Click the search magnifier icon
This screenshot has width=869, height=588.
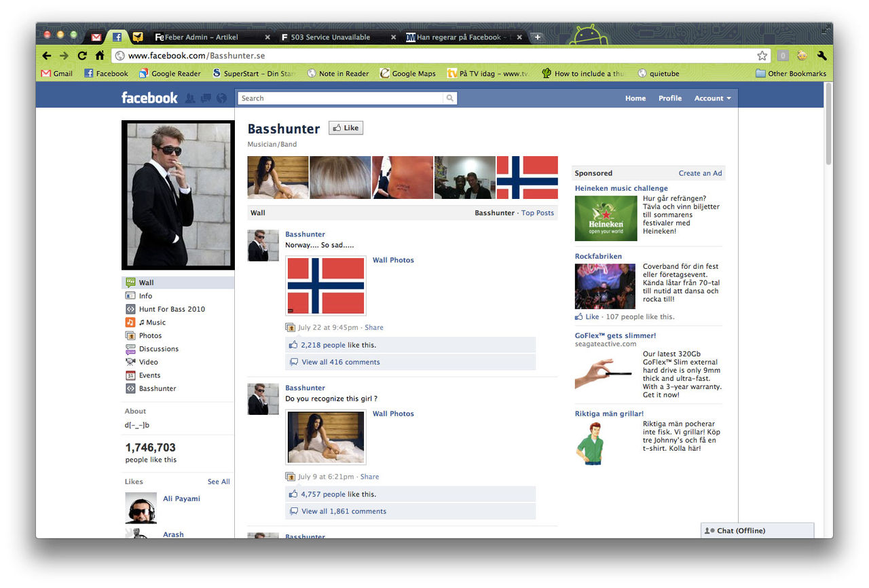pyautogui.click(x=449, y=98)
